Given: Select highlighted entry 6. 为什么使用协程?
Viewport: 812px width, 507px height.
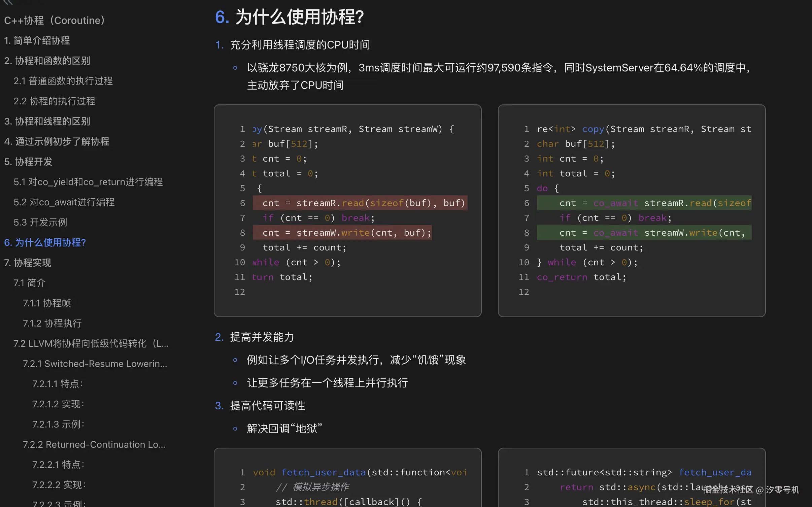Looking at the screenshot, I should pyautogui.click(x=45, y=242).
